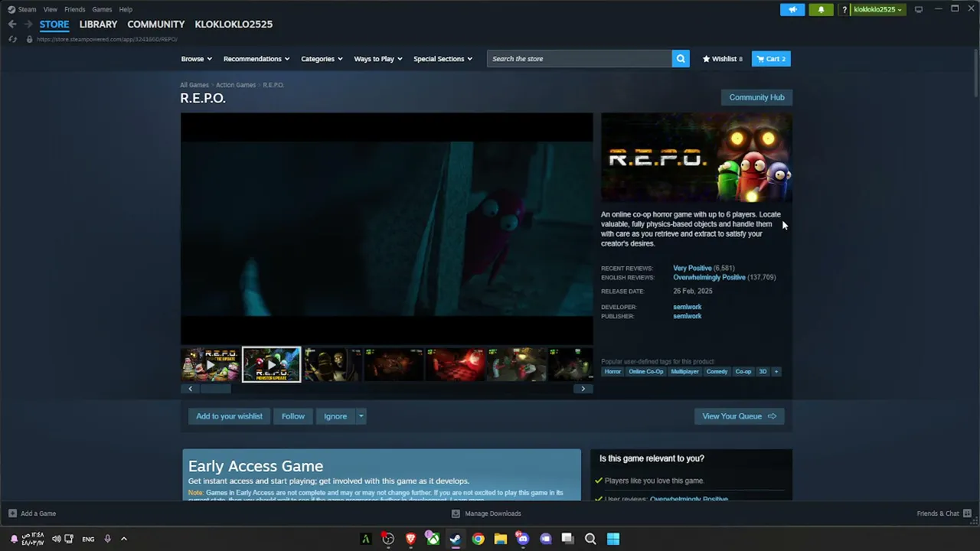
Task: Open the Windows Start menu
Action: (613, 539)
